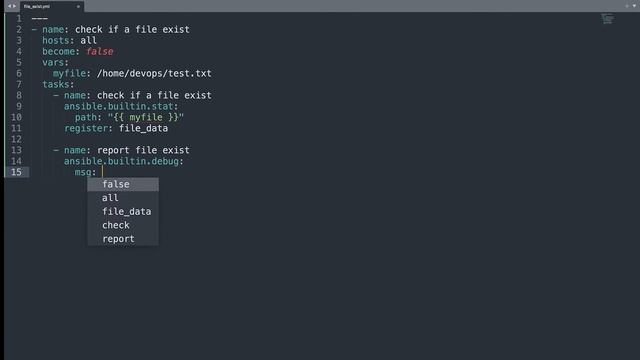The width and height of the screenshot is (640, 360).
Task: Click 'vars:' on line 5
Action: (56, 62)
